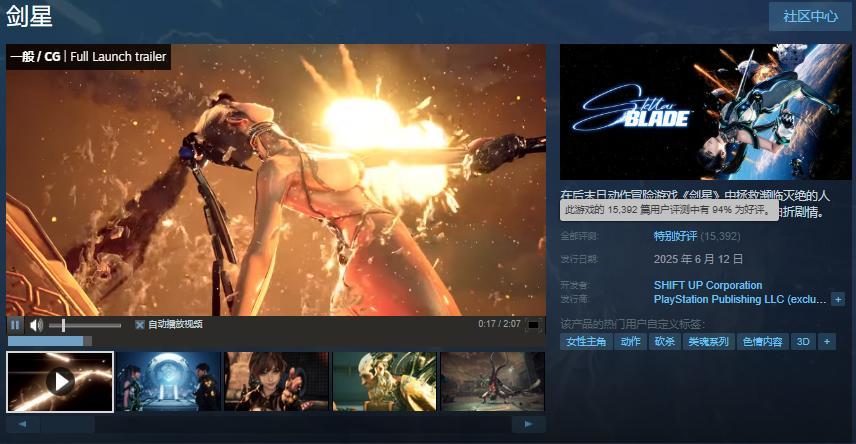856x444 pixels.
Task: Toggle the 自动播放视频 autoplay checkbox
Action: (x=140, y=325)
